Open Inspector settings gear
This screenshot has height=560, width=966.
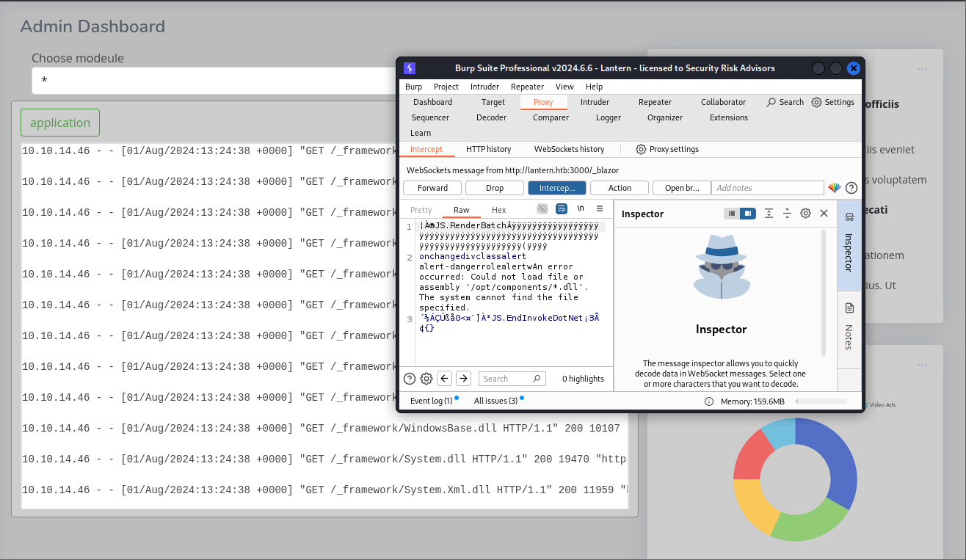pos(805,214)
